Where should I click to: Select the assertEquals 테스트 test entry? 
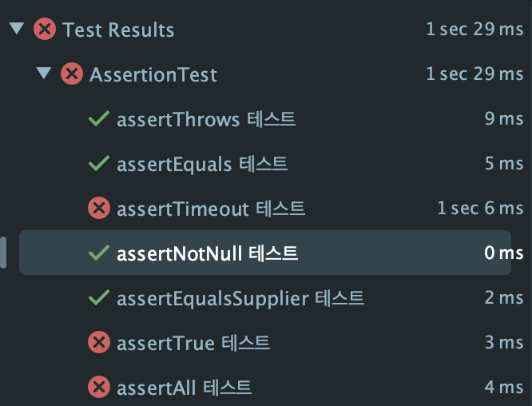click(265, 163)
